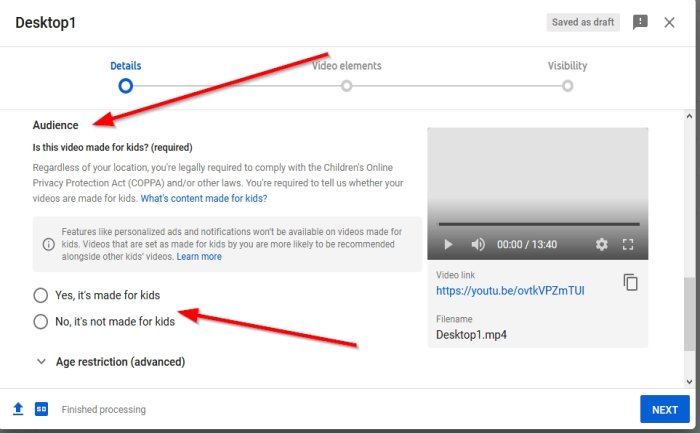Viewport: 700px width, 433px height.
Task: Select No, it's not made for kids
Action: [x=41, y=321]
